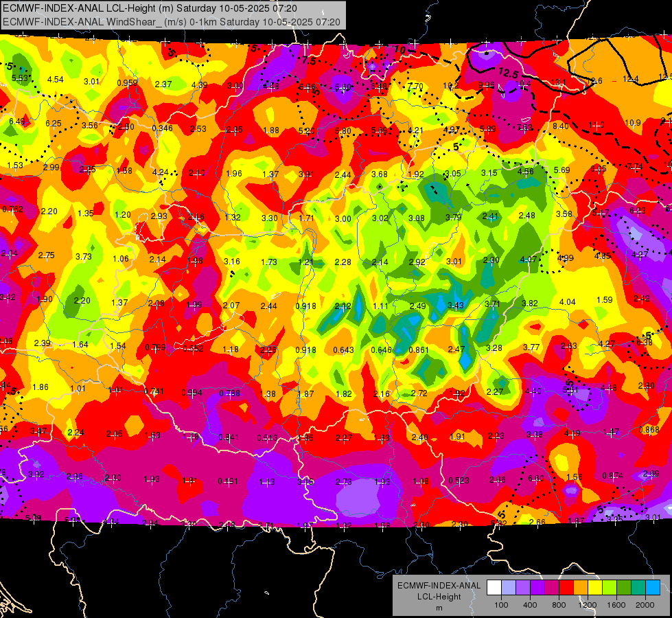Select the dark green legend swatch
This screenshot has width=672, height=618.
click(624, 588)
